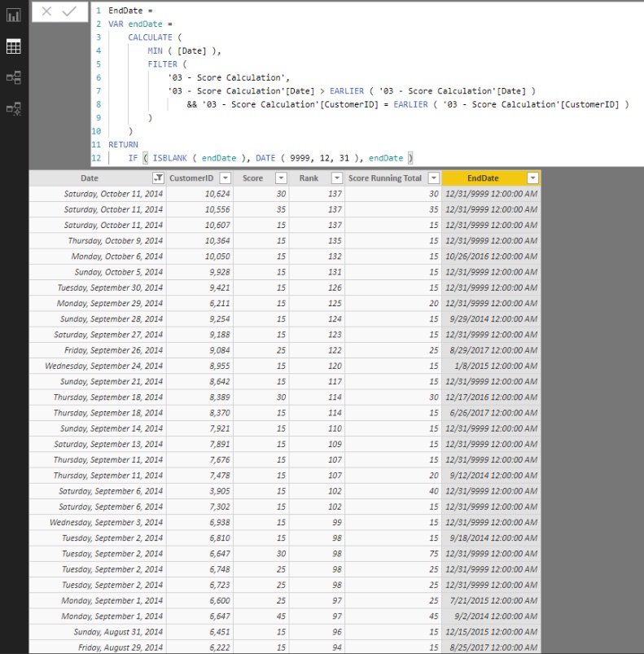This screenshot has height=654, width=644.
Task: Select CustomerID cell 6,723
Action: tap(199, 585)
